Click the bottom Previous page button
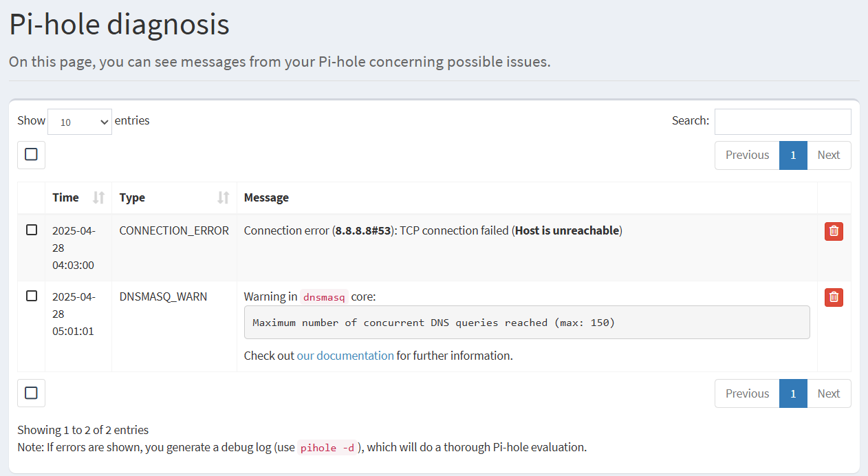The image size is (868, 476). coord(747,393)
